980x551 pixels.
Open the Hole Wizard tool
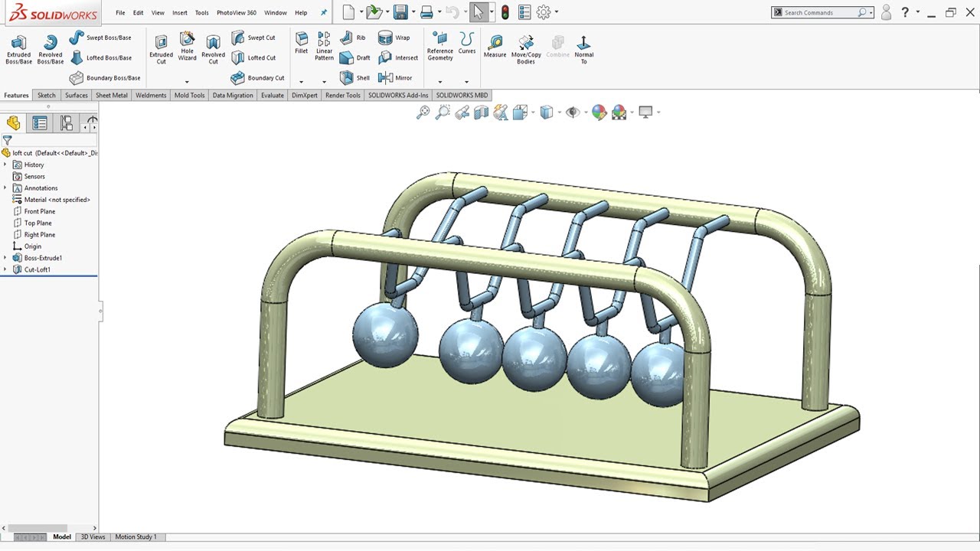[x=187, y=47]
